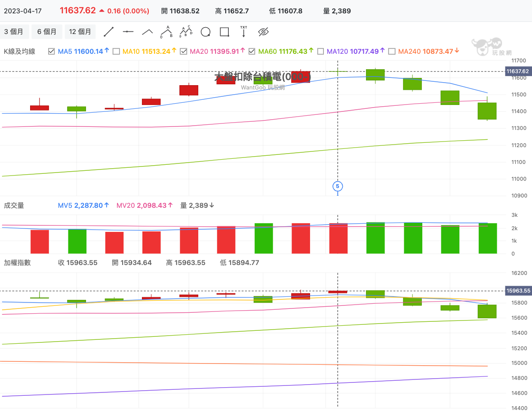This screenshot has width=532, height=413.
Task: Select the circle drawing tool
Action: click(x=206, y=32)
